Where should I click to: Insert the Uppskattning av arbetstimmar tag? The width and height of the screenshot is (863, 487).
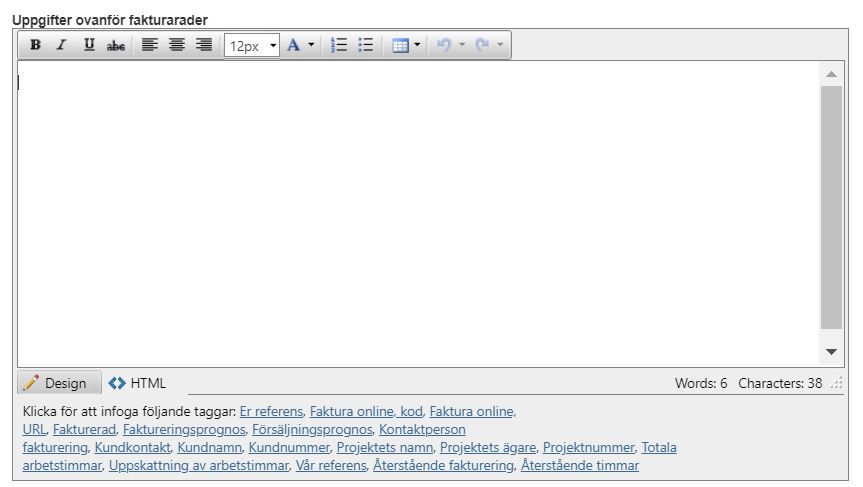199,466
